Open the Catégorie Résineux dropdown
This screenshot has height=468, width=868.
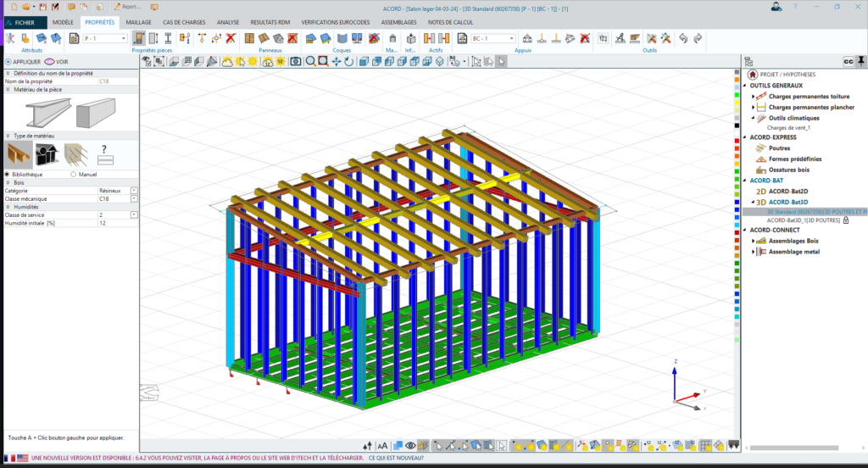tap(133, 191)
